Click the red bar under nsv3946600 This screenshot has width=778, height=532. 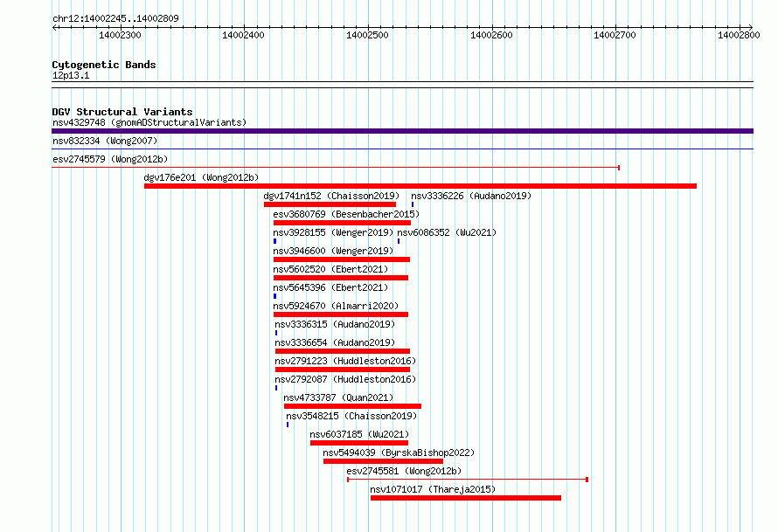(342, 259)
